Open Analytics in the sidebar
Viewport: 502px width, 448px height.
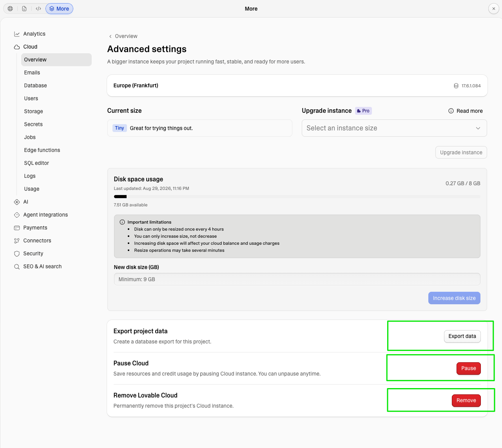tap(34, 34)
